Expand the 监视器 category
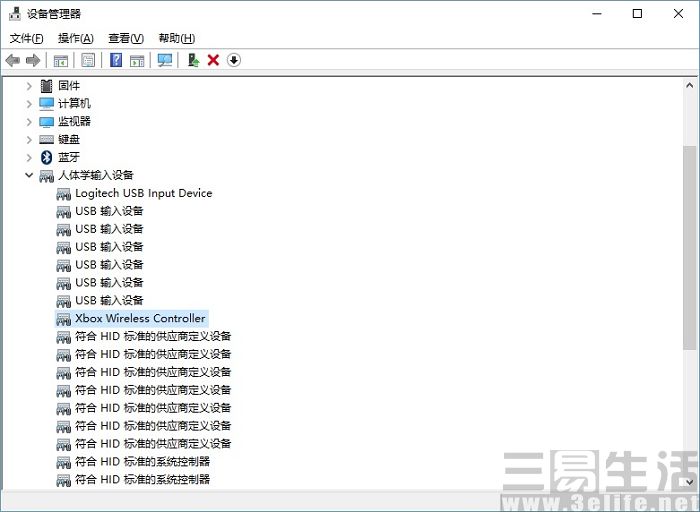This screenshot has height=512, width=700. [x=29, y=122]
